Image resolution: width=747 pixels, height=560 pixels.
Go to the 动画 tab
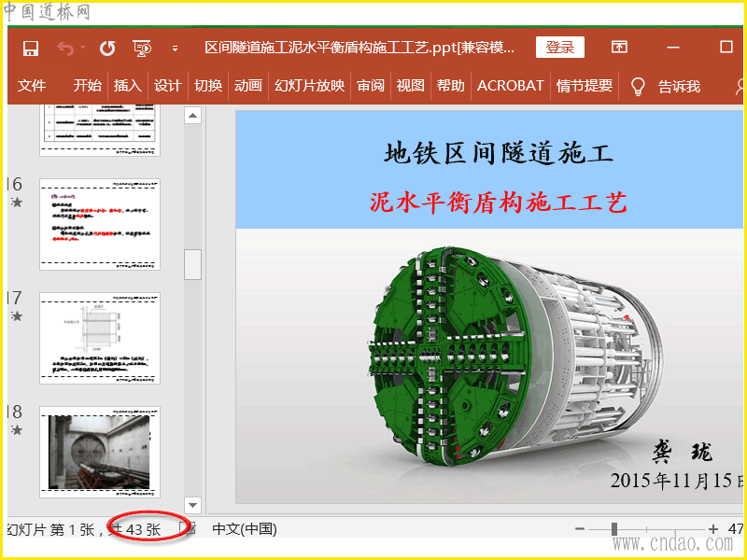pos(248,86)
